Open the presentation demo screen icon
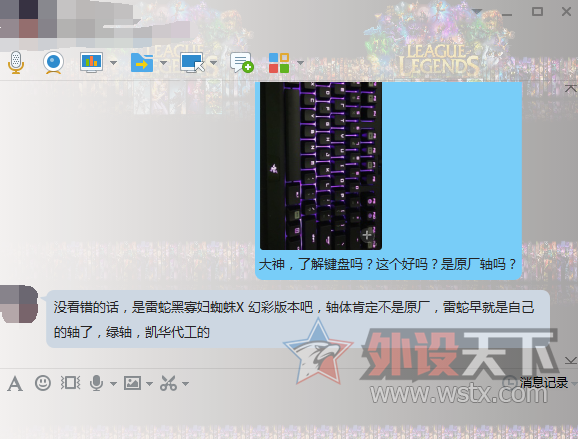This screenshot has width=578, height=439. pyautogui.click(x=91, y=62)
